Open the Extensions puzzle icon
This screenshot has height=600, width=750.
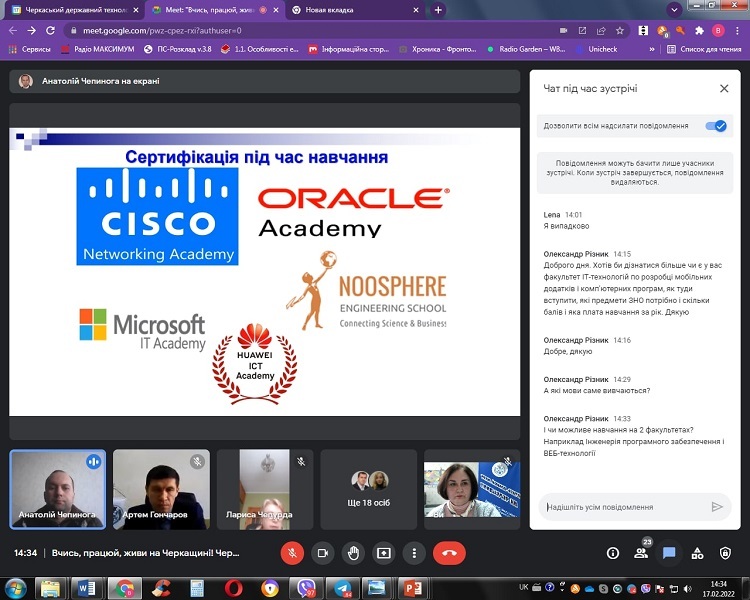click(x=699, y=31)
